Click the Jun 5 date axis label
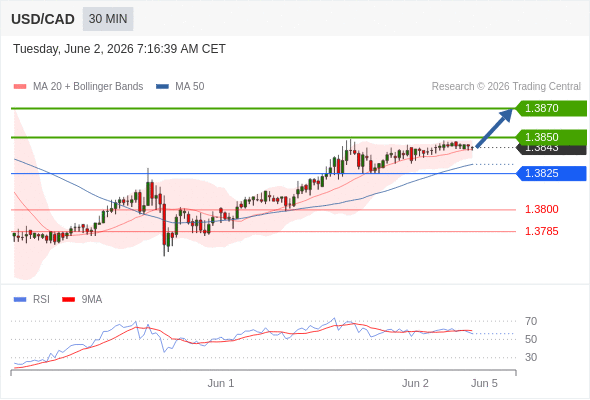Image resolution: width=590 pixels, height=400 pixels. [x=484, y=383]
